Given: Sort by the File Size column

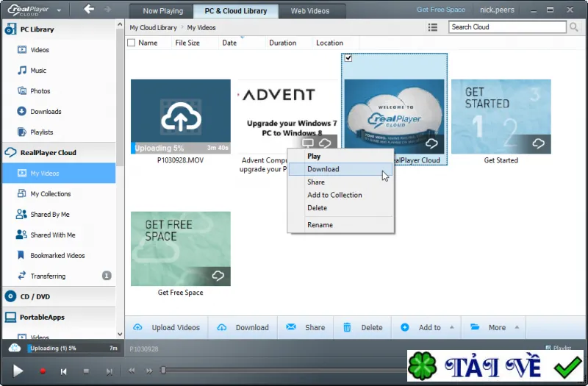Looking at the screenshot, I should click(x=187, y=43).
